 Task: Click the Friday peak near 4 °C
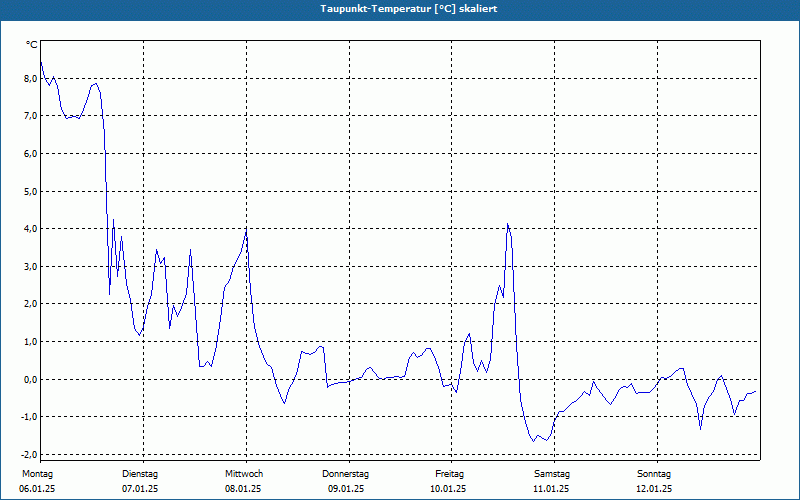(508, 223)
